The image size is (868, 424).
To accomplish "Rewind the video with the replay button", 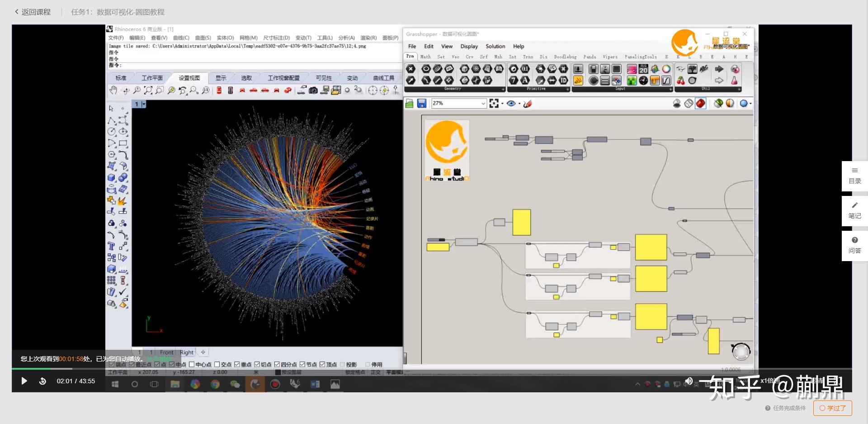I will pyautogui.click(x=42, y=381).
